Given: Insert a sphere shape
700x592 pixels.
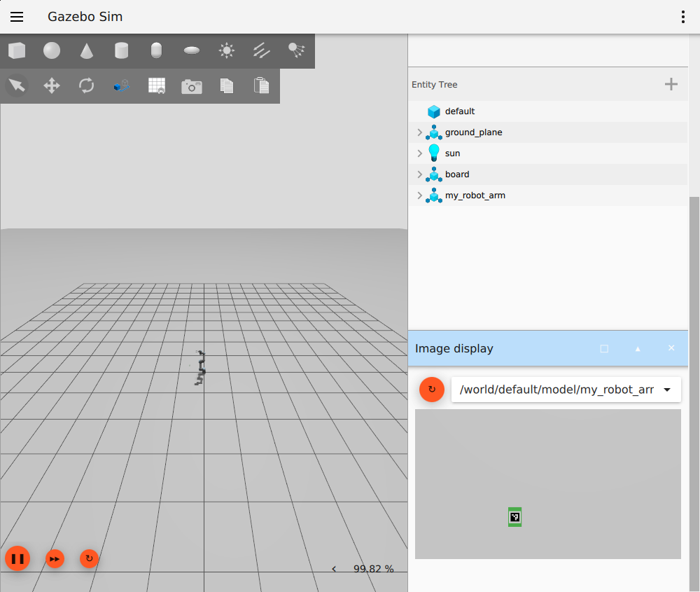Looking at the screenshot, I should tap(52, 50).
